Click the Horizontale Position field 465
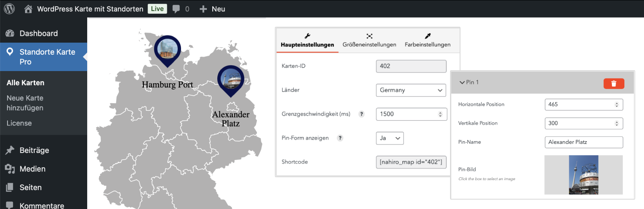This screenshot has width=644, height=209. tap(584, 104)
